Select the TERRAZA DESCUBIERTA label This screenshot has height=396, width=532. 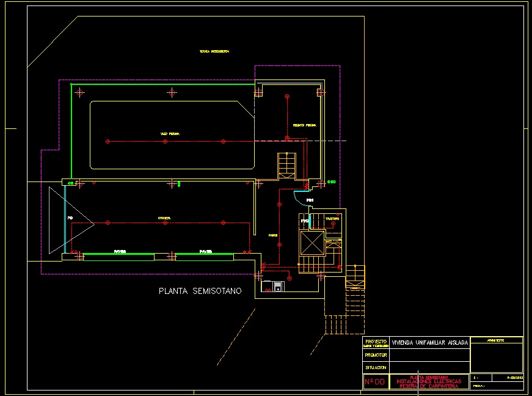click(214, 51)
